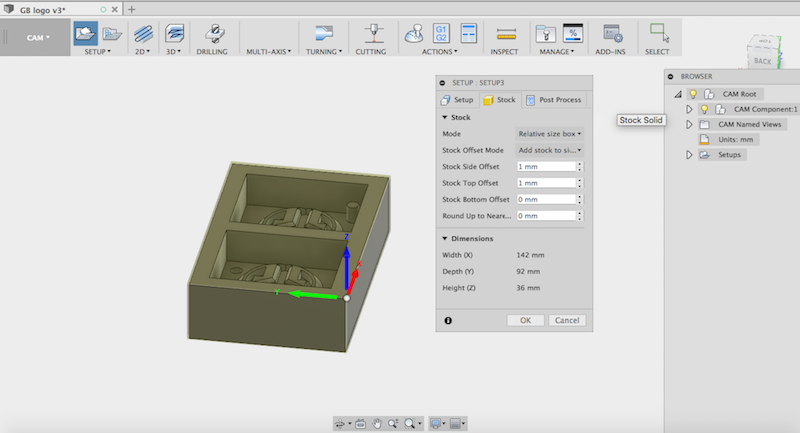Click the ViewCube BACK face
800x433 pixels.
click(x=762, y=61)
